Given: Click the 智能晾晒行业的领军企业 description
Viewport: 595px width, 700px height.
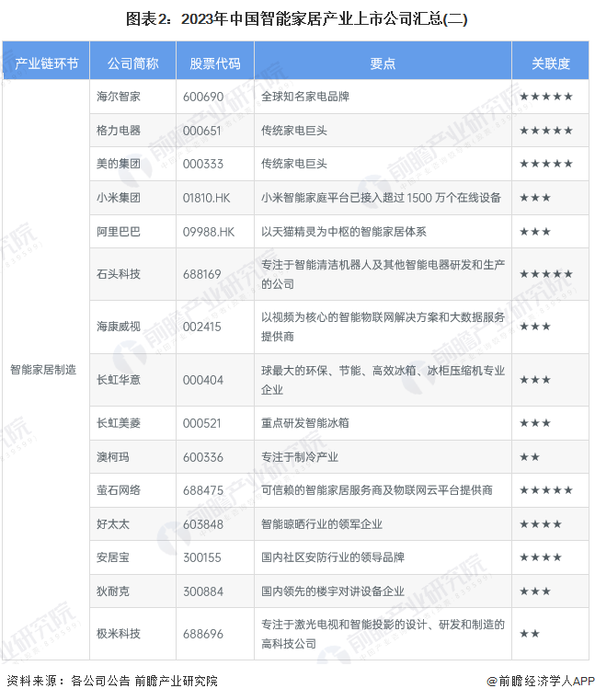Looking at the screenshot, I should tap(322, 524).
